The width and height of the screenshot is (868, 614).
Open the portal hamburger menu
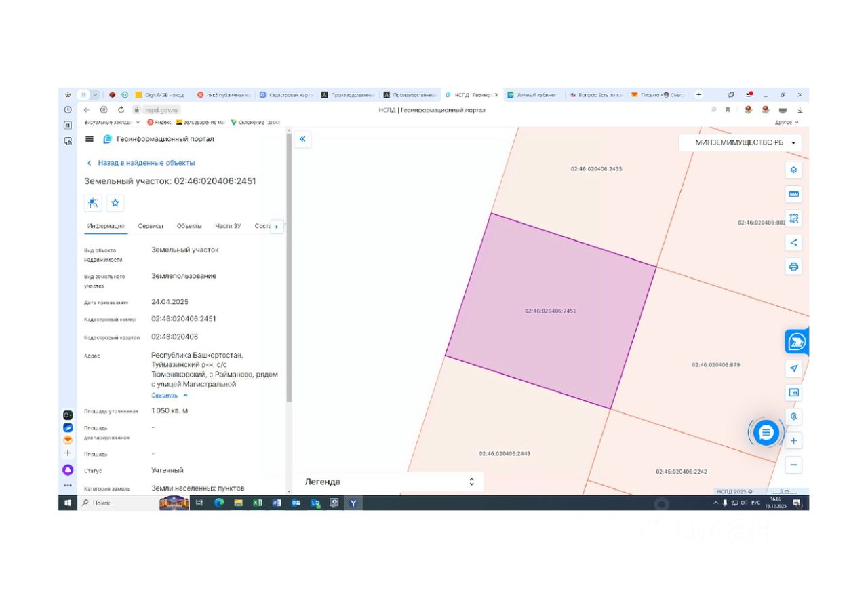point(90,139)
